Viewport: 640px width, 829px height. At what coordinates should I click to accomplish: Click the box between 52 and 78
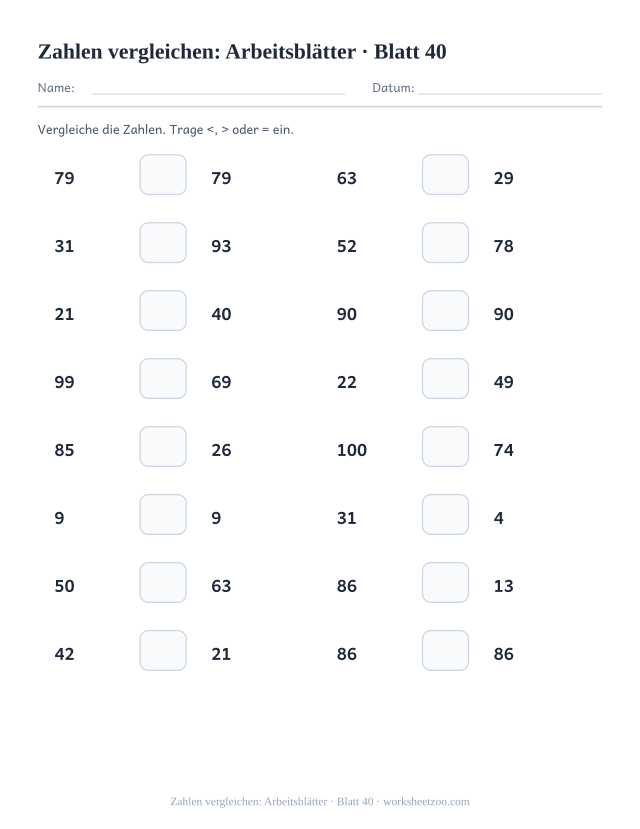[445, 243]
